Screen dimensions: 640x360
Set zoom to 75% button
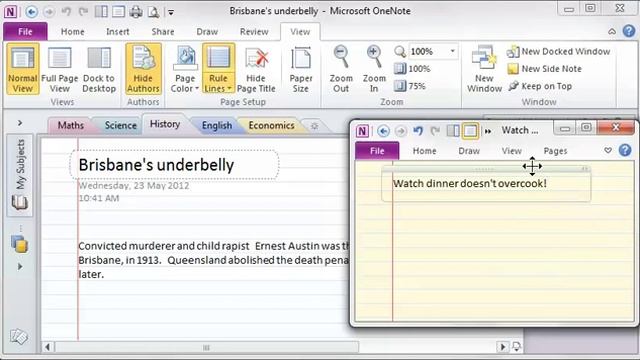pos(410,86)
